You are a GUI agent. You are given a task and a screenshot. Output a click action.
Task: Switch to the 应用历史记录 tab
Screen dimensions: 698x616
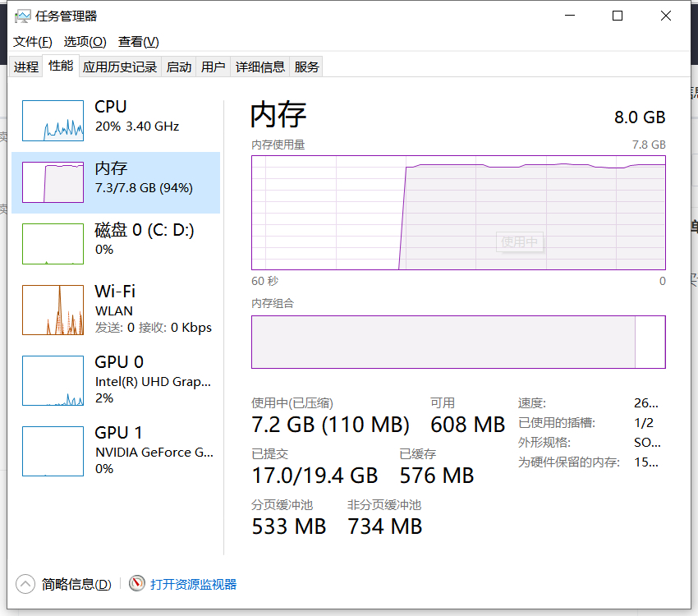point(120,67)
